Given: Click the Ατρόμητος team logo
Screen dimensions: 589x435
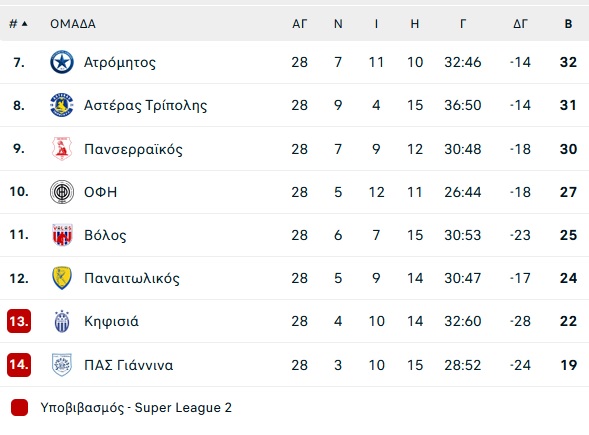Looking at the screenshot, I should (x=62, y=62).
